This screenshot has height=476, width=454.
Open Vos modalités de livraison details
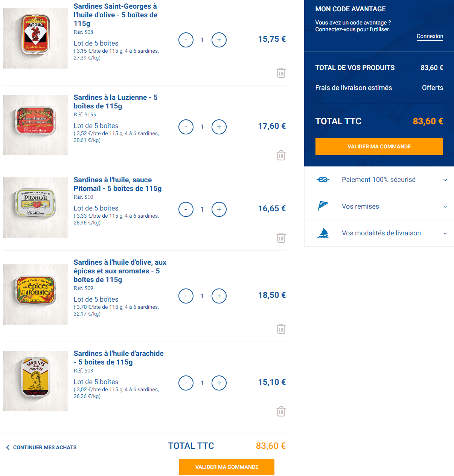tap(379, 233)
